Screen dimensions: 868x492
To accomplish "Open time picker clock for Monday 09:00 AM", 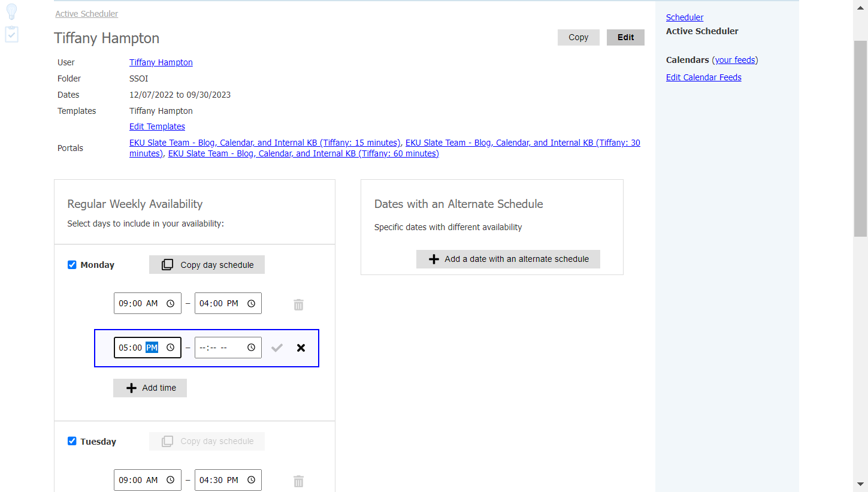I will pos(170,303).
